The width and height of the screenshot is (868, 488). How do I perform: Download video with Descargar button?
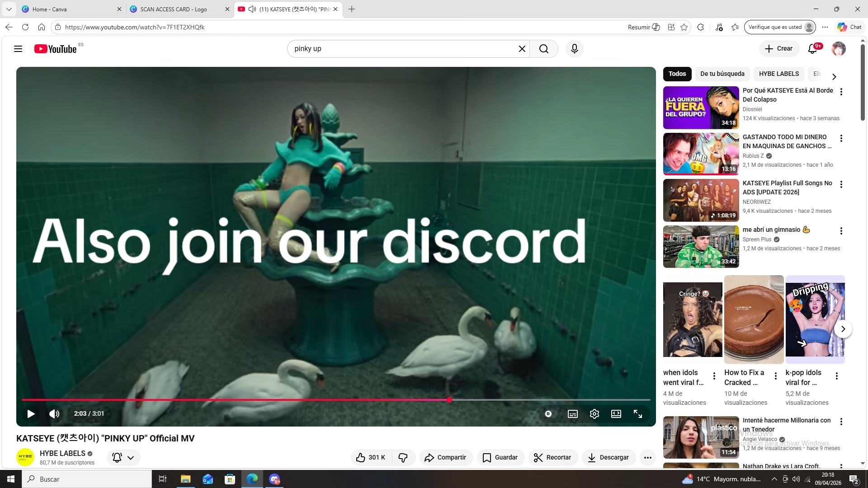[609, 458]
